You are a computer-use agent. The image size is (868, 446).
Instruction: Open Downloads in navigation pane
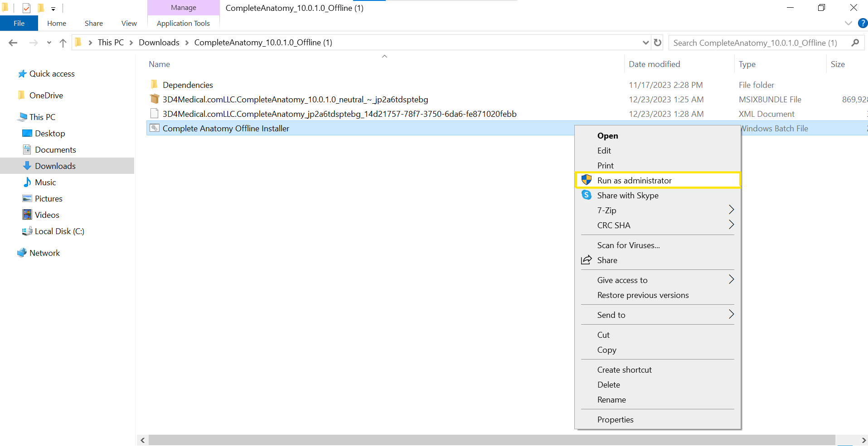(x=55, y=166)
